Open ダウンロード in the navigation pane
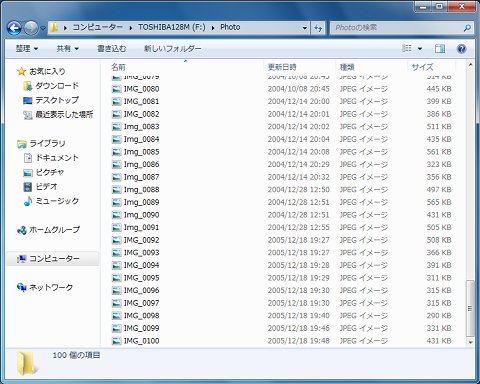The height and width of the screenshot is (384, 480). (57, 86)
